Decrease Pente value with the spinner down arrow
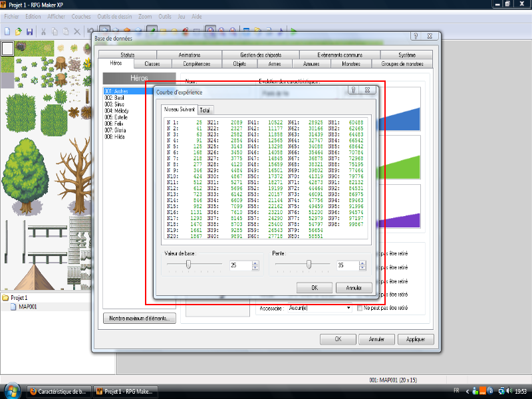532x399 pixels. (x=363, y=267)
